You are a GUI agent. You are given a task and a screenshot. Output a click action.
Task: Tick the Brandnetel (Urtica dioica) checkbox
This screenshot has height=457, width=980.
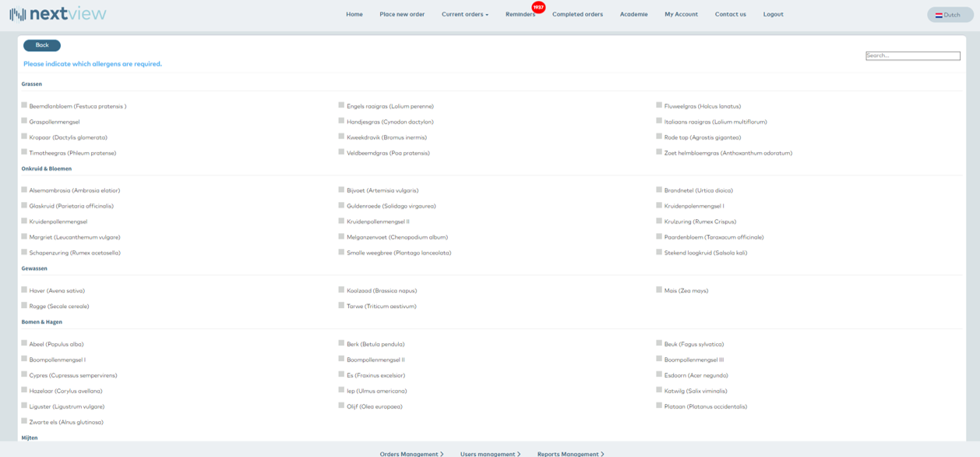point(659,190)
